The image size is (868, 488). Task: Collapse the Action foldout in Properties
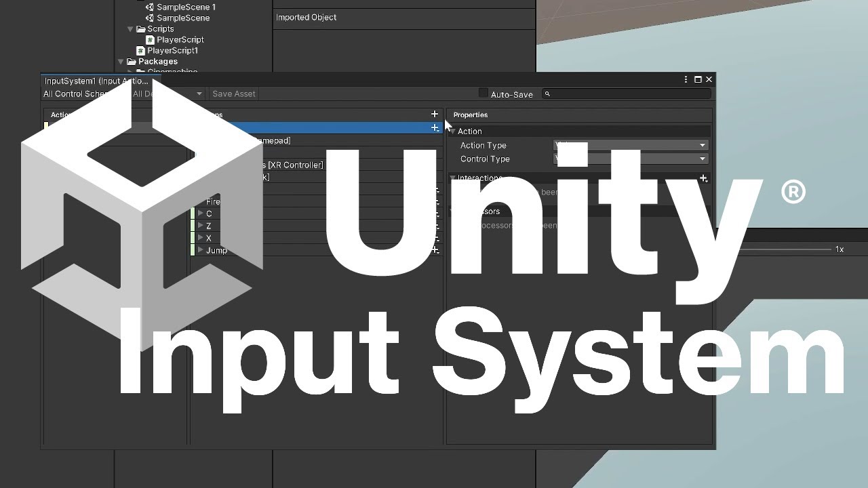click(x=452, y=131)
